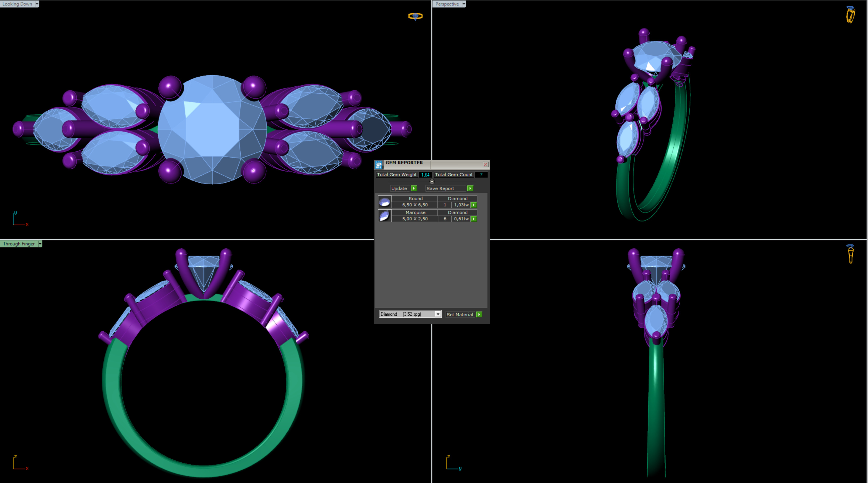Open the Perspective viewport dropdown arrow
This screenshot has height=483, width=868.
point(464,4)
